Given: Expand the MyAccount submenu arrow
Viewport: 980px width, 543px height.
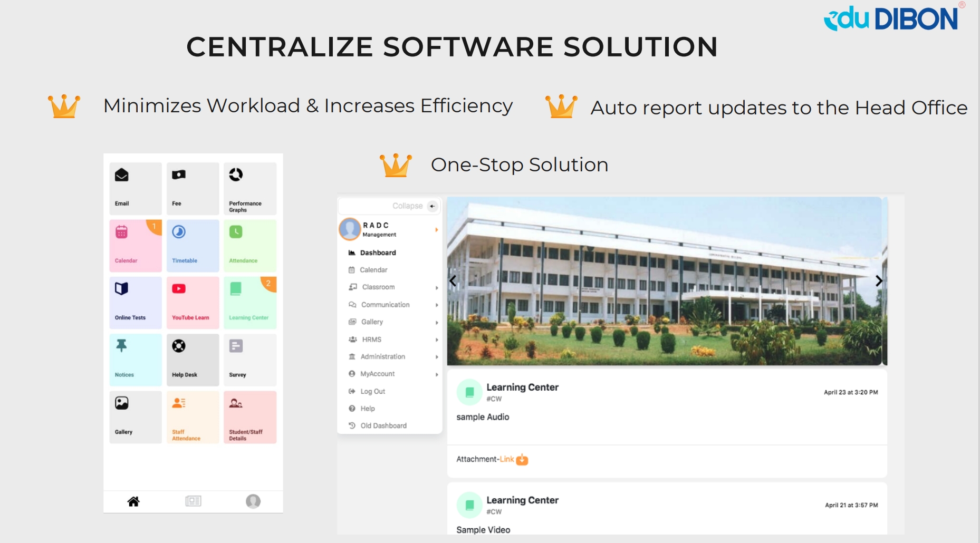Looking at the screenshot, I should pos(437,375).
